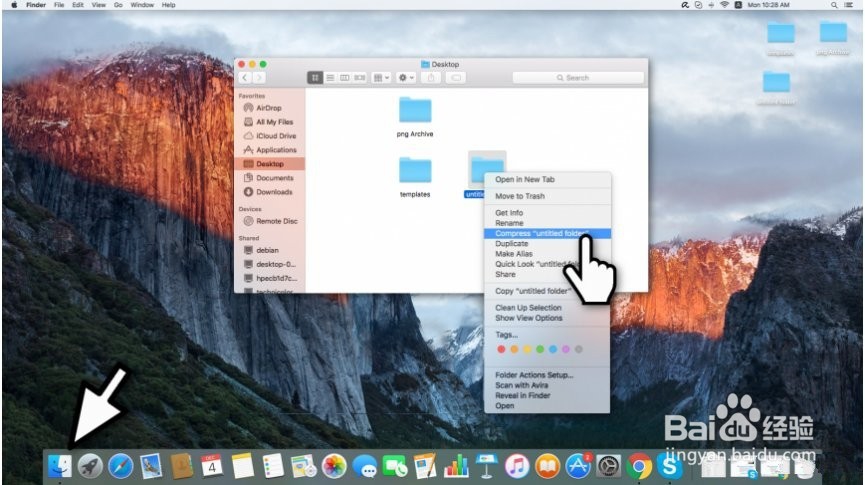Screen dimensions: 865x485
Task: Apply the gray tag color
Action: 579,349
